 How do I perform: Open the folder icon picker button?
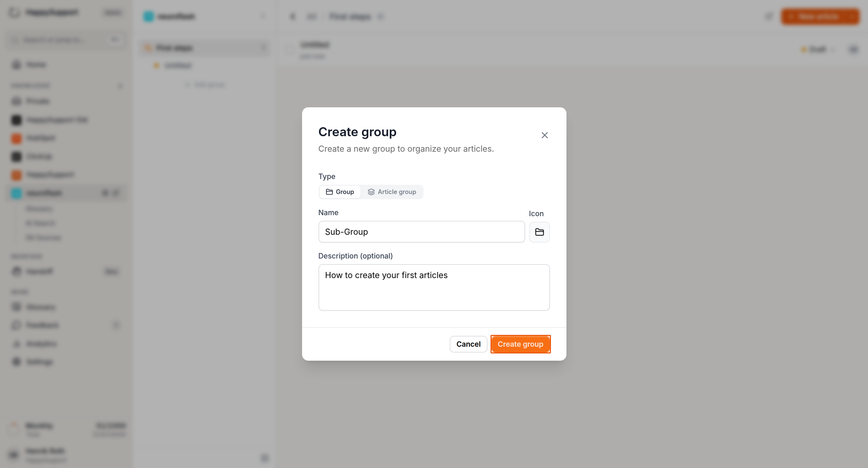(x=539, y=232)
